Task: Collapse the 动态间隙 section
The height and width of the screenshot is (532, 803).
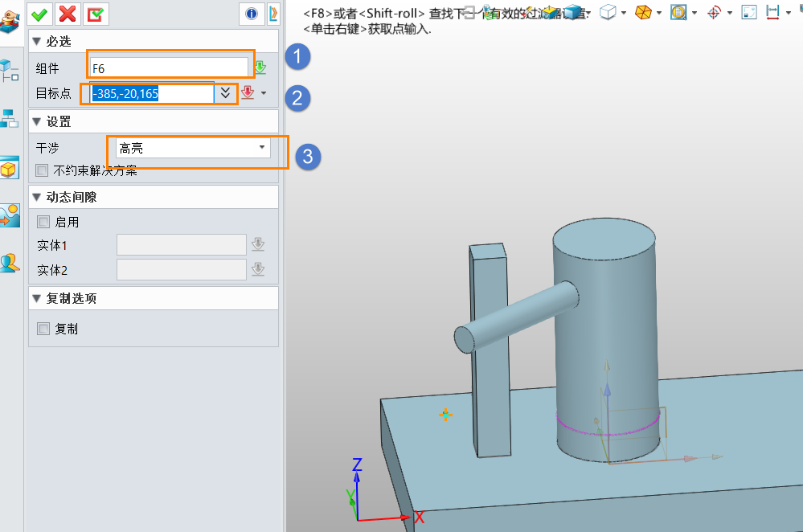Action: 36,197
